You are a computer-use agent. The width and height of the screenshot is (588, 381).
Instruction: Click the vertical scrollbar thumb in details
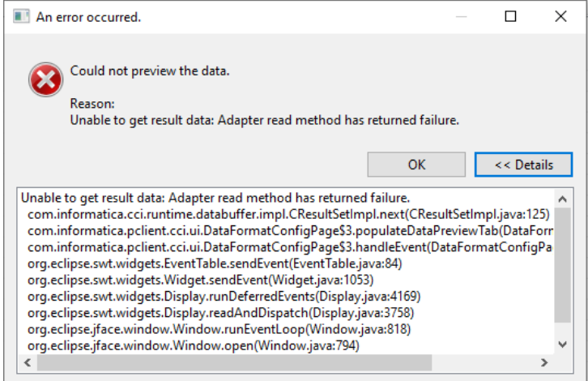tap(563, 265)
